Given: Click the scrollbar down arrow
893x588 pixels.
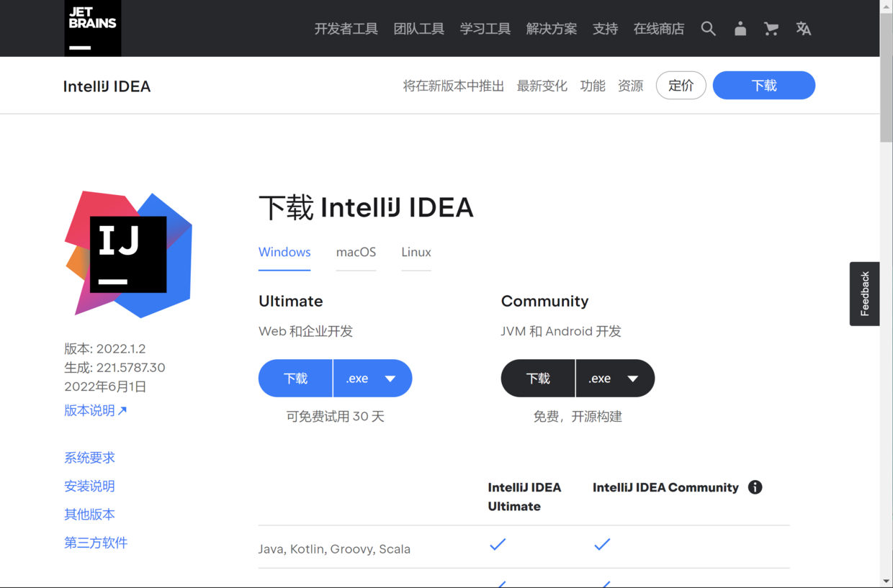Looking at the screenshot, I should [886, 581].
